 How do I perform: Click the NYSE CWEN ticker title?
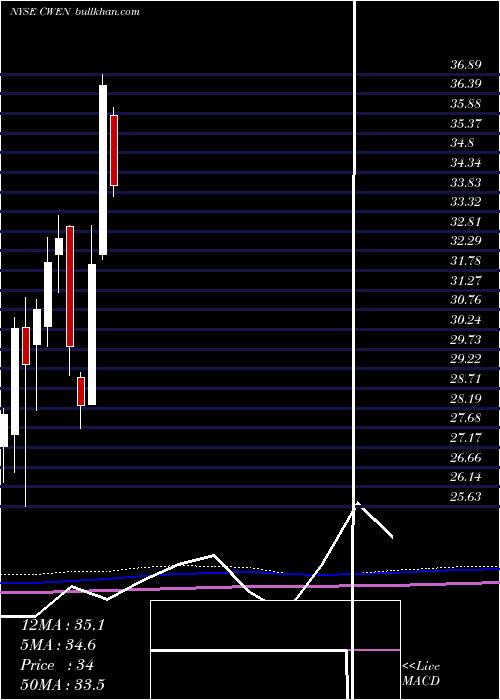(x=40, y=12)
